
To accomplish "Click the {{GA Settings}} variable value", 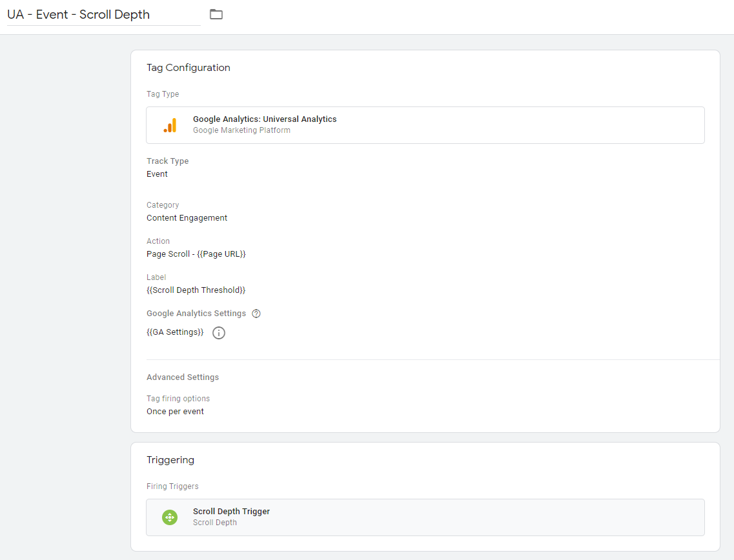I will tap(175, 332).
